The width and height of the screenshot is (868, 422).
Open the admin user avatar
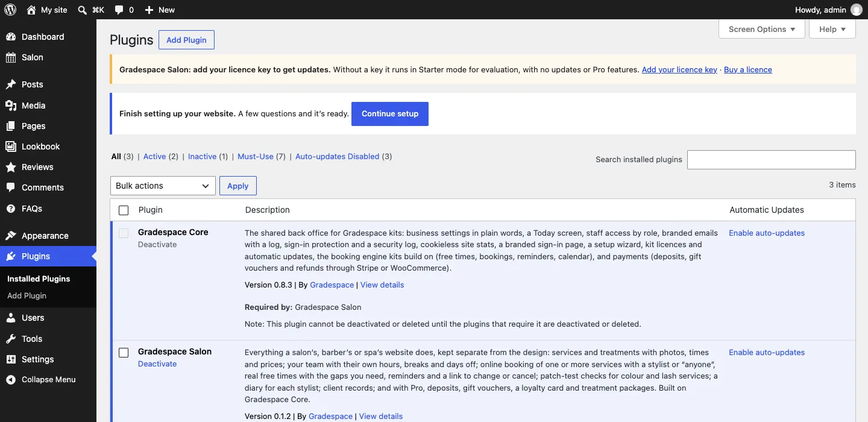857,10
